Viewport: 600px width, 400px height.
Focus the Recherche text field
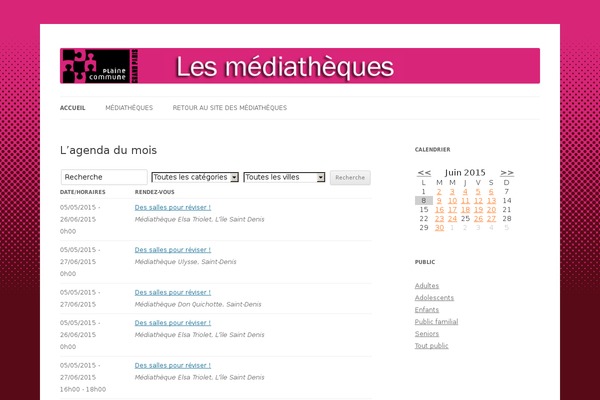(x=104, y=177)
